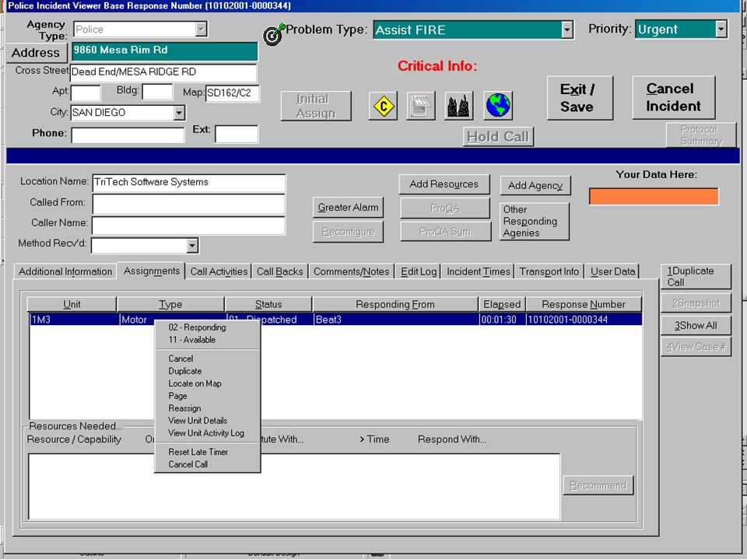Click the Exit / Save button
The width and height of the screenshot is (747, 560).
click(579, 98)
